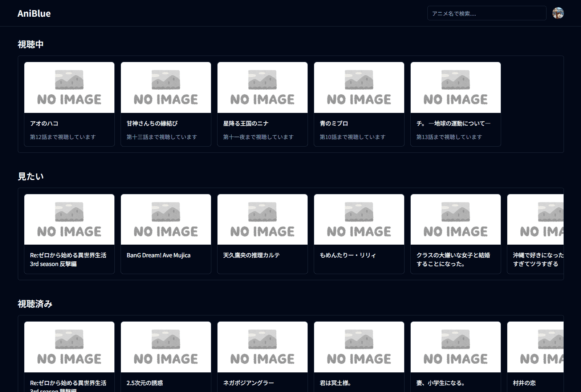Select the 甘神さんちの縁結び title
The height and width of the screenshot is (392, 581).
[152, 123]
